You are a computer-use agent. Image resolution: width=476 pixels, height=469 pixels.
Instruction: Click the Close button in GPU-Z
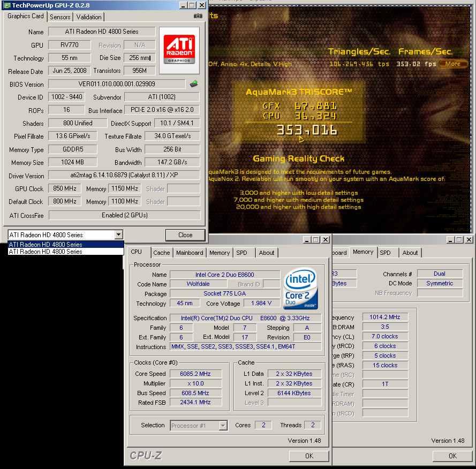[x=185, y=235]
